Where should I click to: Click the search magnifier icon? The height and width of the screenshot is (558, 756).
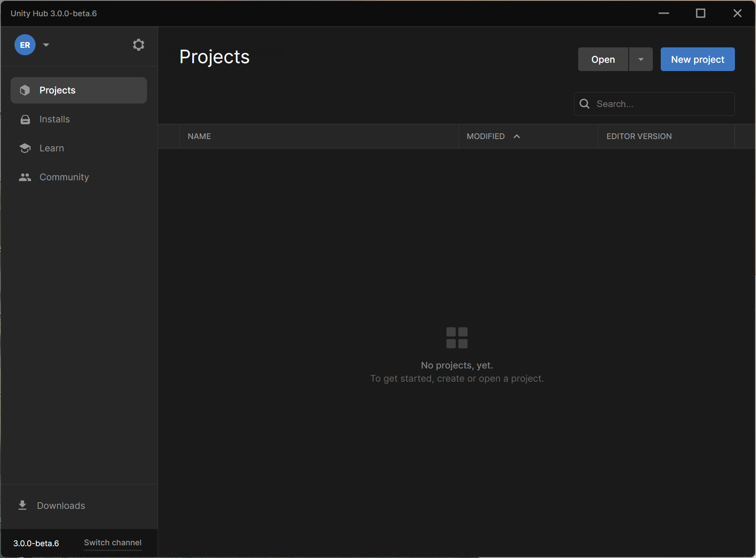coord(584,104)
